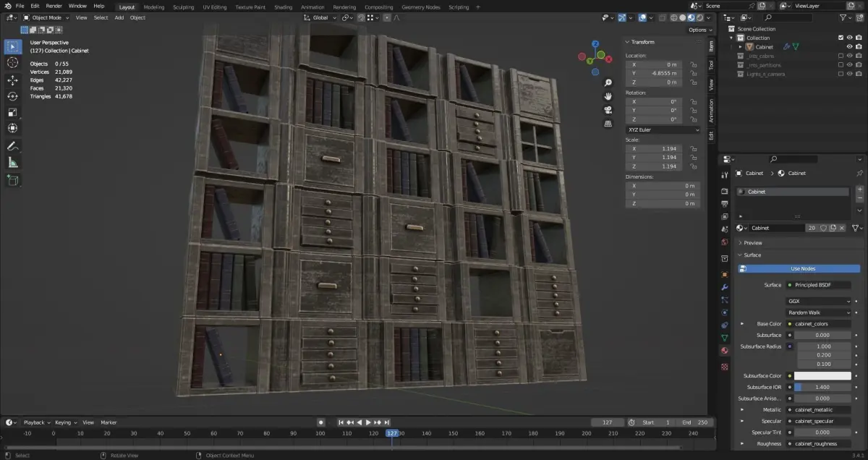Open the Object Mode dropdown
The image size is (868, 460).
pyautogui.click(x=46, y=17)
